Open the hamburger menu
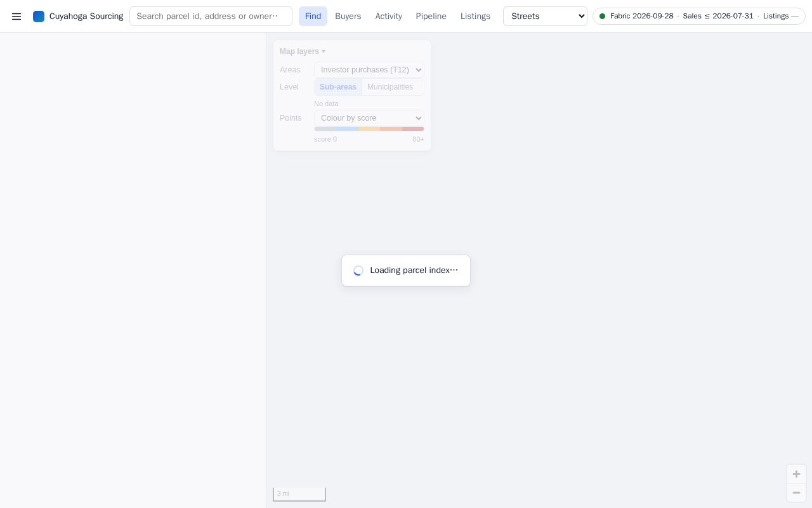 [x=16, y=17]
